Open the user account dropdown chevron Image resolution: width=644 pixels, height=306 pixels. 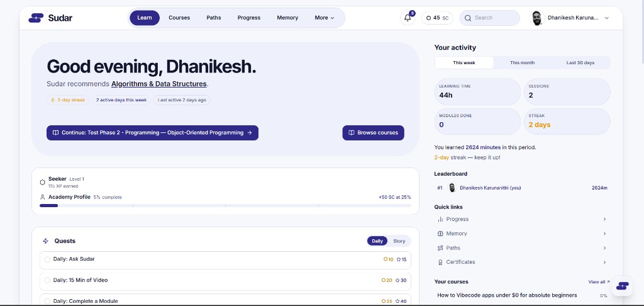coord(607,18)
